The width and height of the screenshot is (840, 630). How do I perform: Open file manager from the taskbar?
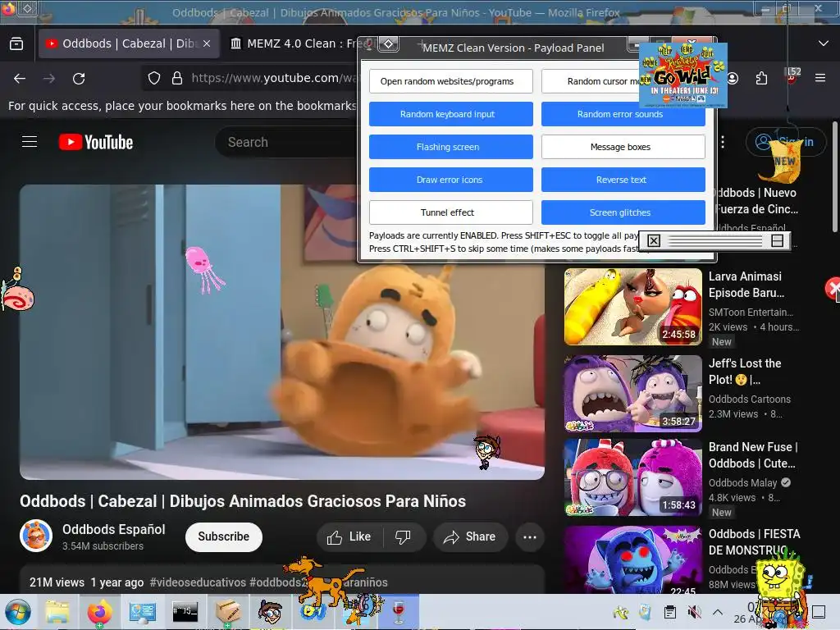[57, 612]
